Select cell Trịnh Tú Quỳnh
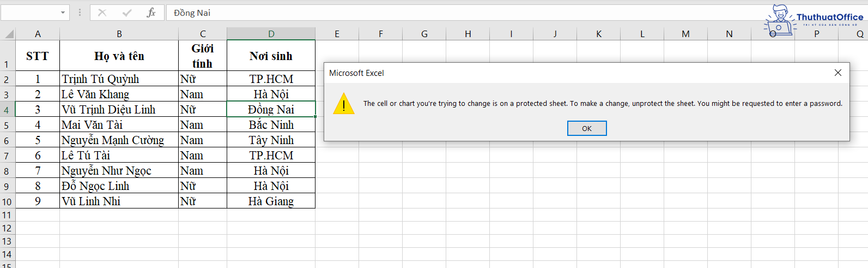This screenshot has width=868, height=268. pyautogui.click(x=119, y=79)
